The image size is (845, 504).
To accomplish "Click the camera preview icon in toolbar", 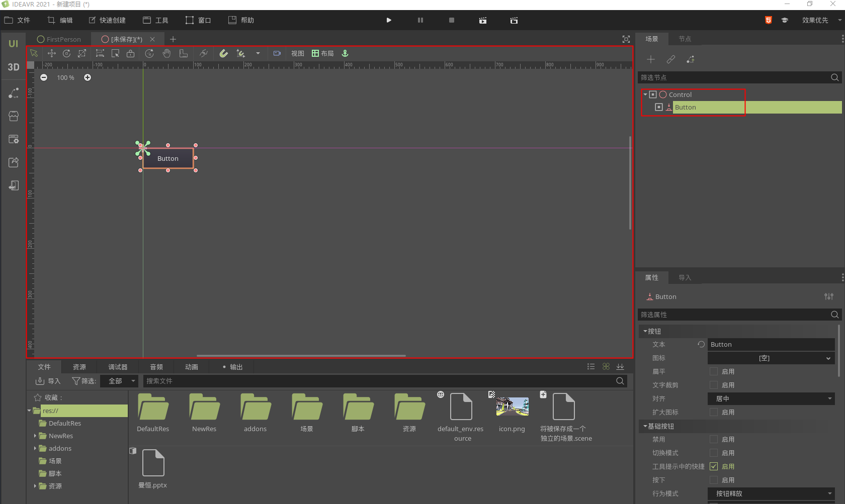I will click(x=277, y=53).
